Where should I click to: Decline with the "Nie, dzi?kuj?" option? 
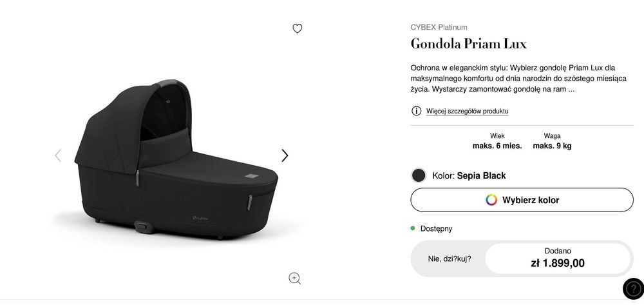point(450,259)
